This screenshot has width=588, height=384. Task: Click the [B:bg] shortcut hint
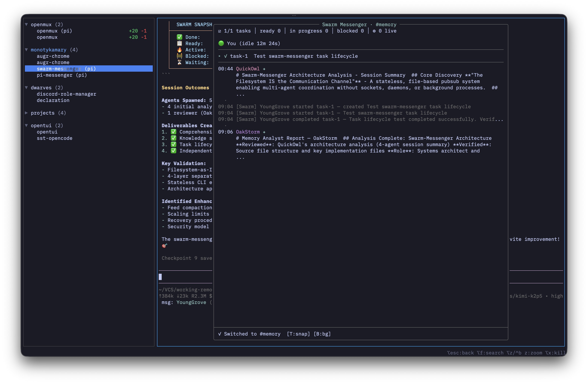[322, 334]
